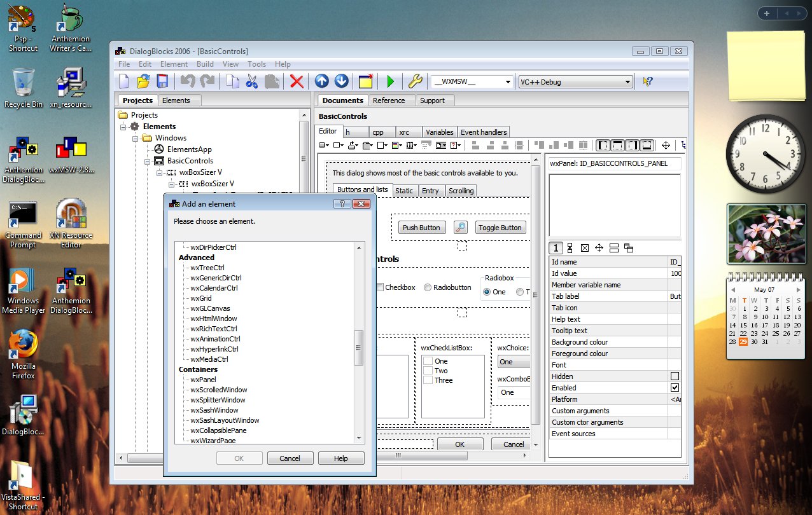Click the context-sensitive Help arrow icon
This screenshot has width=812, height=515.
point(648,81)
